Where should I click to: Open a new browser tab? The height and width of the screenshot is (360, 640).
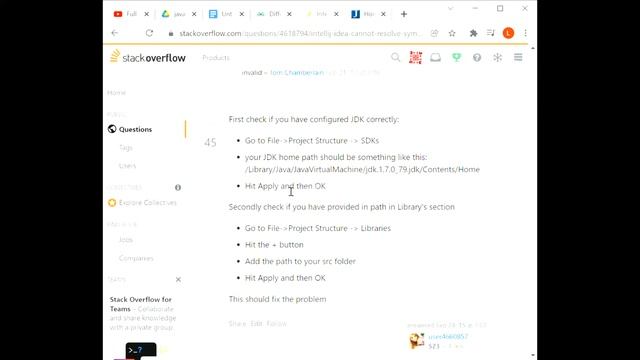404,14
